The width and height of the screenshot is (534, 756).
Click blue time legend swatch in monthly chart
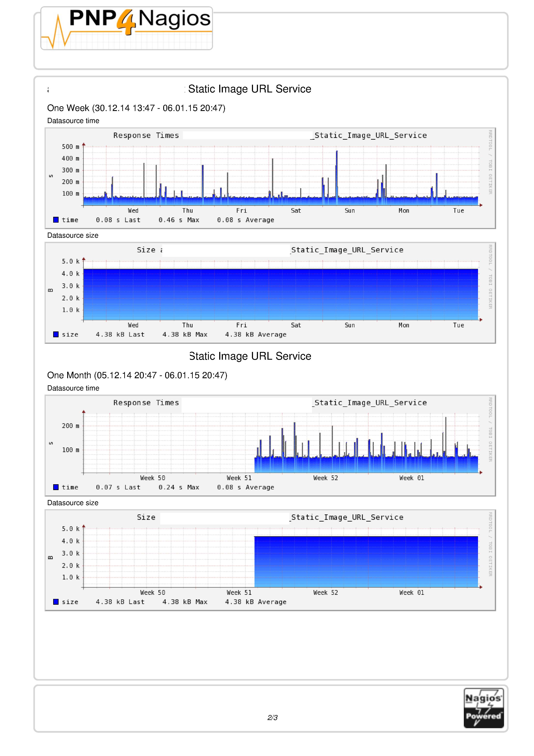56,487
